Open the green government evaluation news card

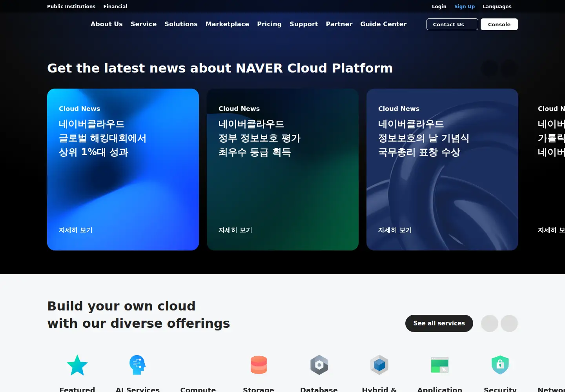coord(282,169)
